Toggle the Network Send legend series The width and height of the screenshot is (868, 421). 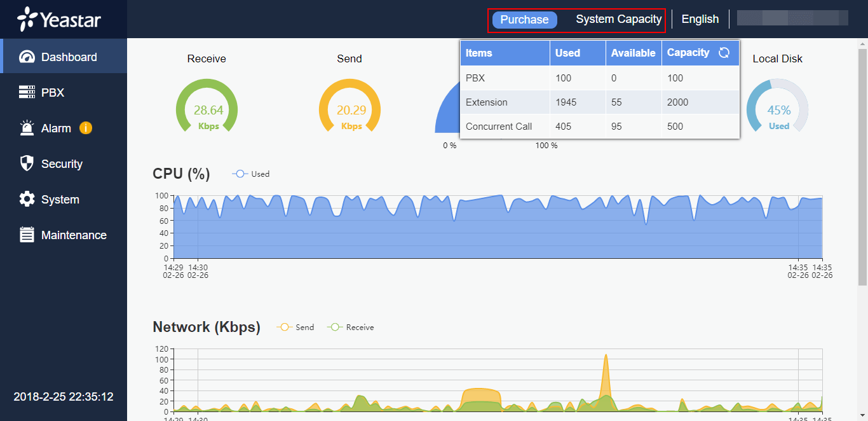click(296, 327)
